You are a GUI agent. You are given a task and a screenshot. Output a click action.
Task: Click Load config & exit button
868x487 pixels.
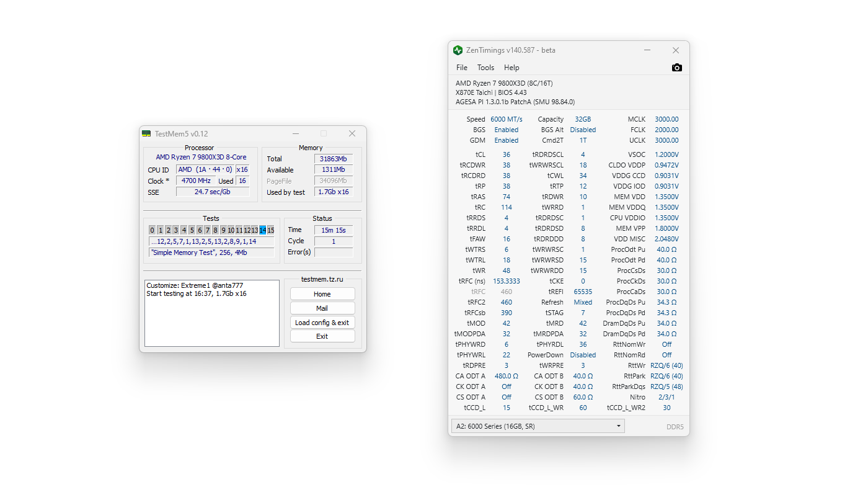tap(322, 323)
